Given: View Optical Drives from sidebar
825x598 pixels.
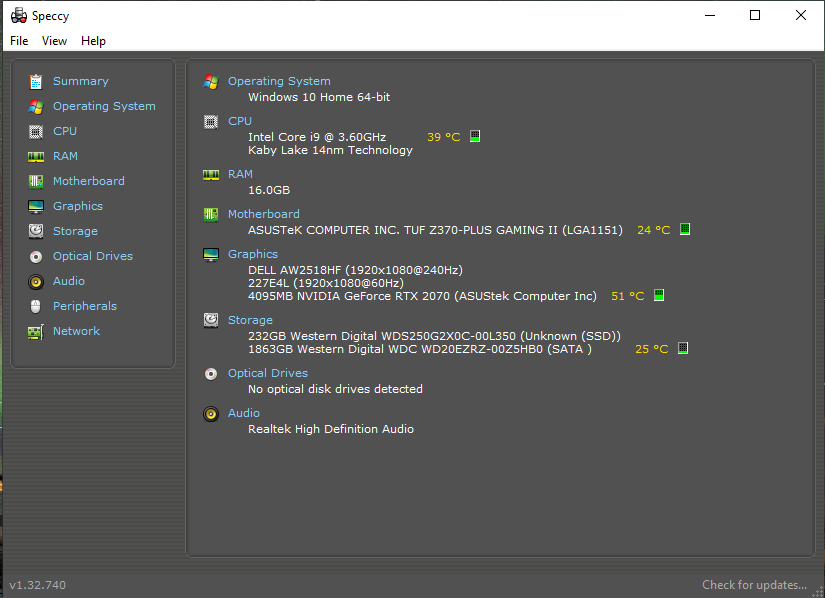Looking at the screenshot, I should tap(93, 256).
